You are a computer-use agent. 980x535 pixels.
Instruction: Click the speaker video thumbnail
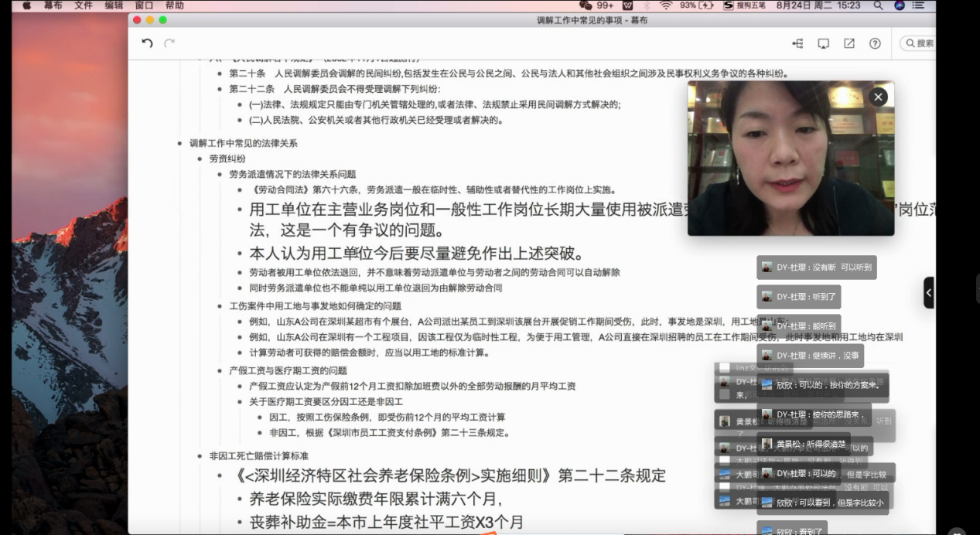(x=790, y=158)
